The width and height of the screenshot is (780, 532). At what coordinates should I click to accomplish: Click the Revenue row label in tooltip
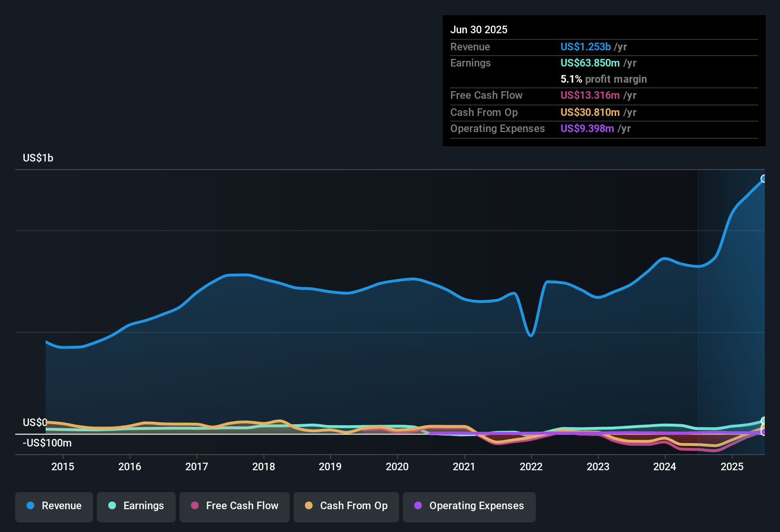click(470, 47)
